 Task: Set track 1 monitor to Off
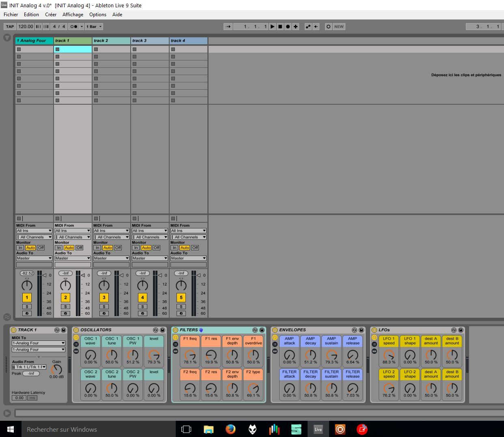coord(79,248)
